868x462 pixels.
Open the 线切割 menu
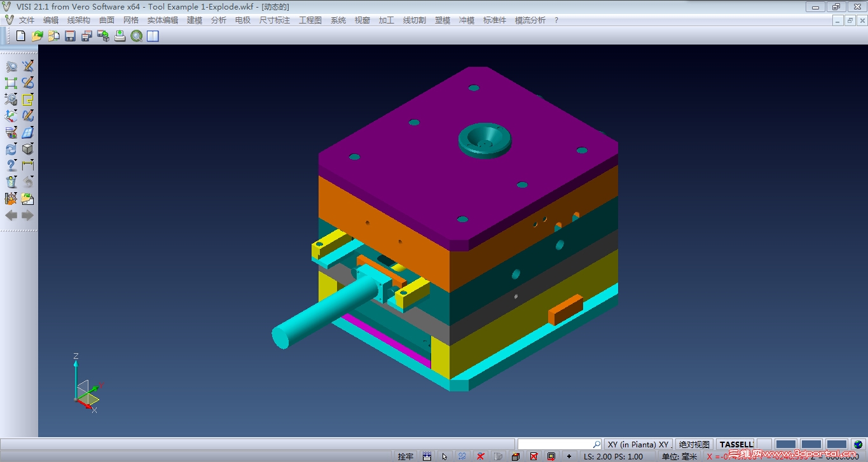tap(415, 20)
